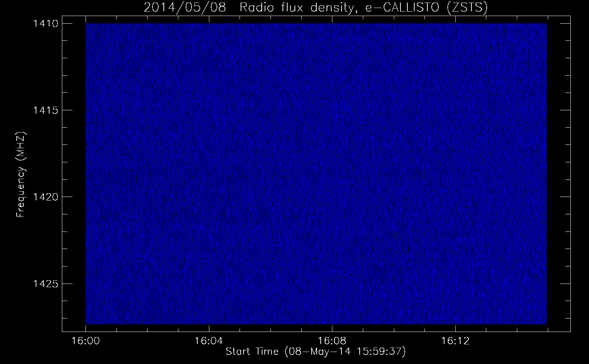The image size is (589, 364).
Task: Click the 16:00 time tick label
Action: point(86,341)
